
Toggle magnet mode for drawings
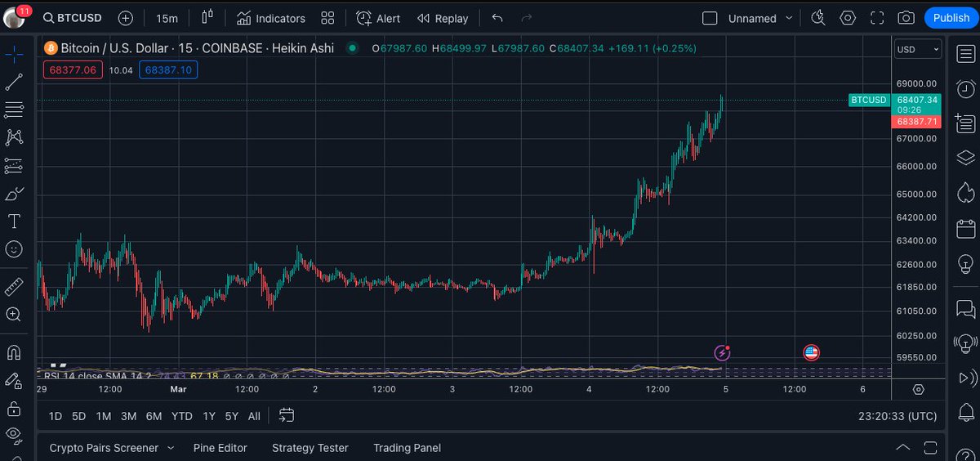pos(14,352)
